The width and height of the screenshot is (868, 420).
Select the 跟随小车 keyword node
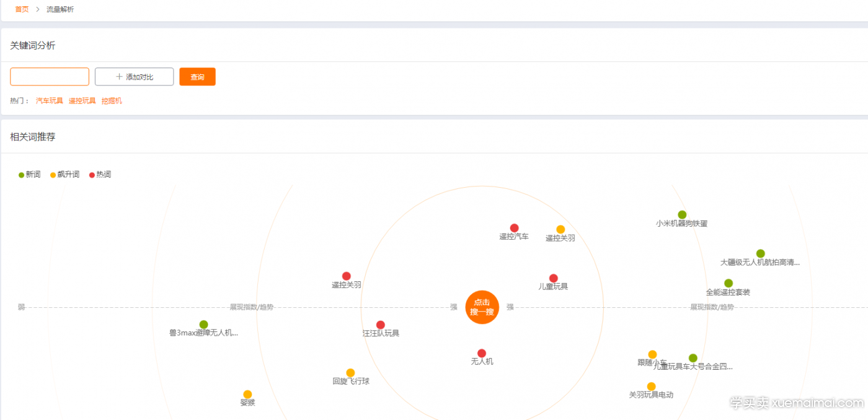(652, 354)
